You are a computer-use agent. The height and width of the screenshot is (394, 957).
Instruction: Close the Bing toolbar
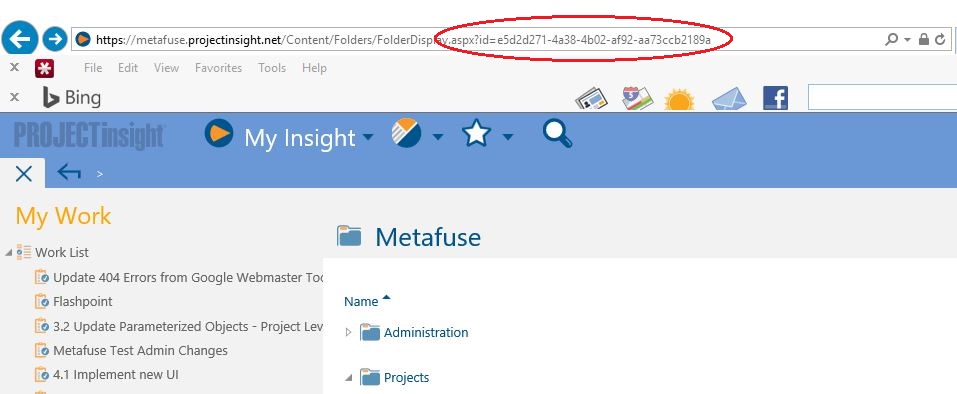15,97
